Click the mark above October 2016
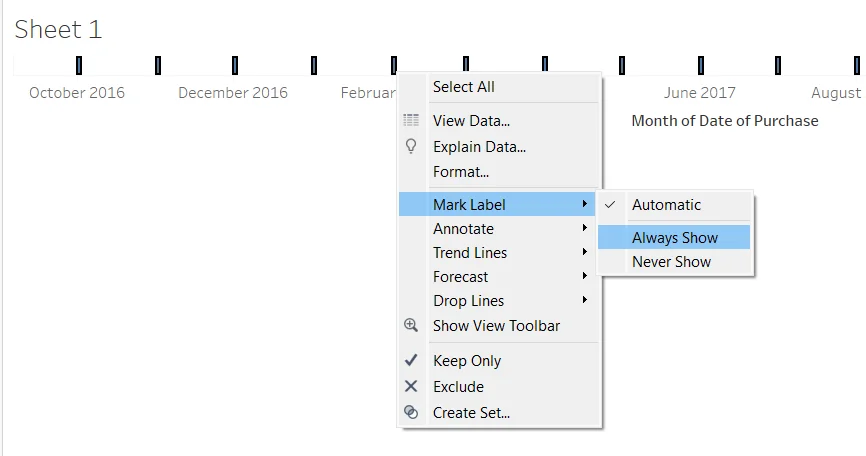The height and width of the screenshot is (456, 866). click(x=79, y=66)
